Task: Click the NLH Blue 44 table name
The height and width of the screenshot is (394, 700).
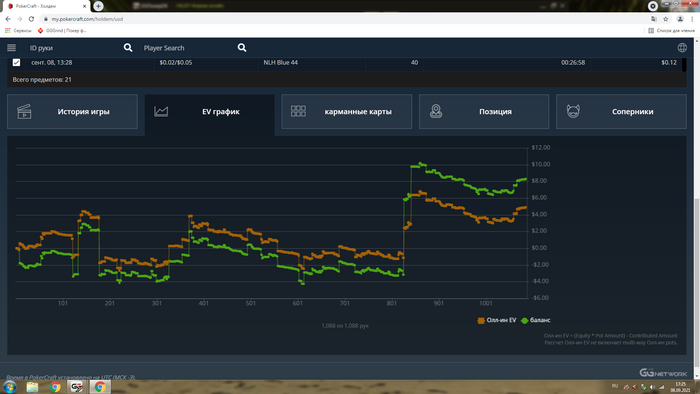Action: click(280, 62)
